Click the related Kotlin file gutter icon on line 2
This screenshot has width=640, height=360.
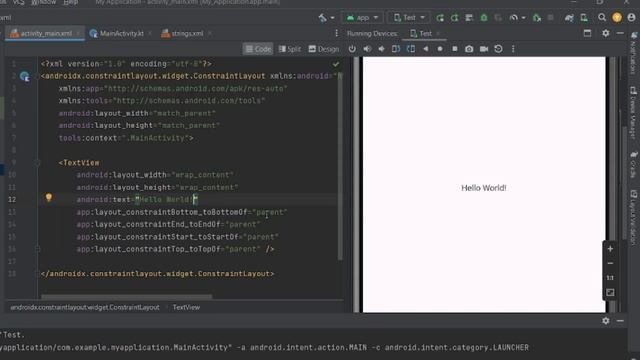pyautogui.click(x=25, y=76)
